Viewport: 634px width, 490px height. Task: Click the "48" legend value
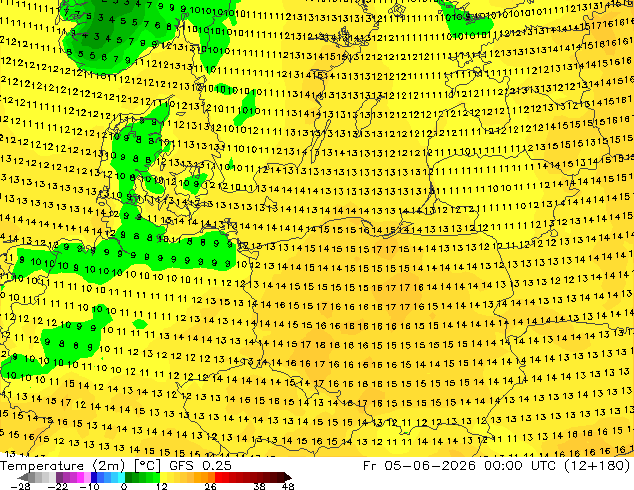[288, 486]
